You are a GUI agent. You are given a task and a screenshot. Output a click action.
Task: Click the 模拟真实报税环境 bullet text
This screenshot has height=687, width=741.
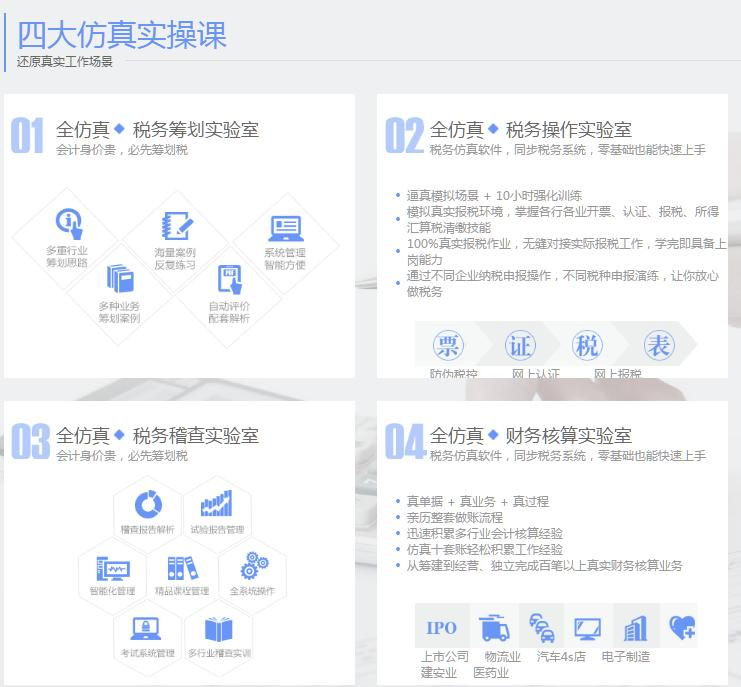562,219
